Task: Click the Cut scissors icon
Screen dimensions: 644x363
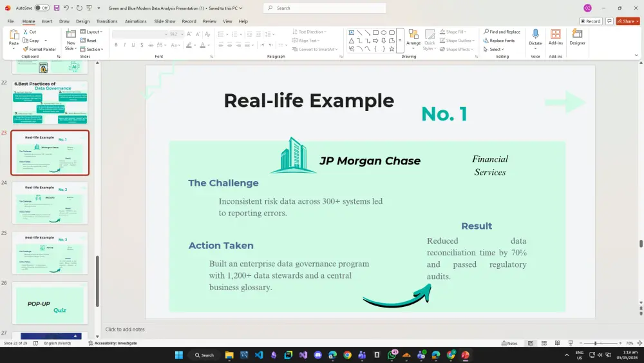Action: coord(26,32)
